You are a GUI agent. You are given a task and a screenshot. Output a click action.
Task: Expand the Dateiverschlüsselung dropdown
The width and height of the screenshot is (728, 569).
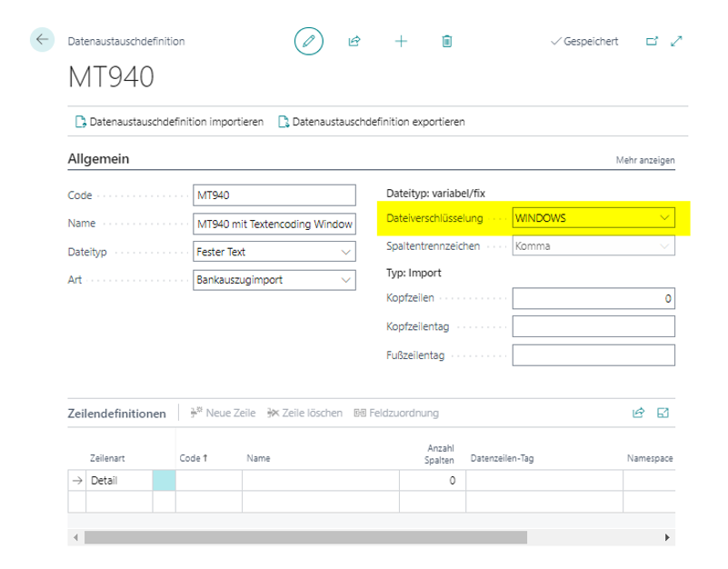pyautogui.click(x=664, y=218)
